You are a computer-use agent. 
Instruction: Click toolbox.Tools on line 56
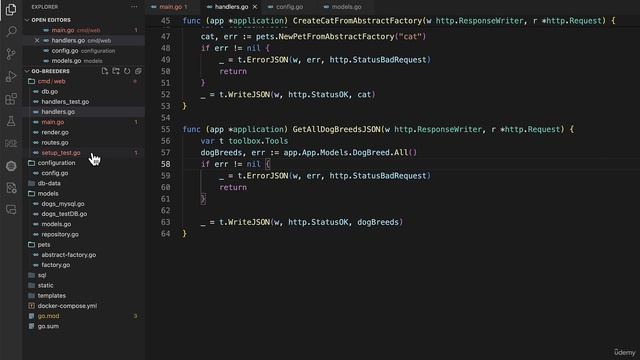258,141
